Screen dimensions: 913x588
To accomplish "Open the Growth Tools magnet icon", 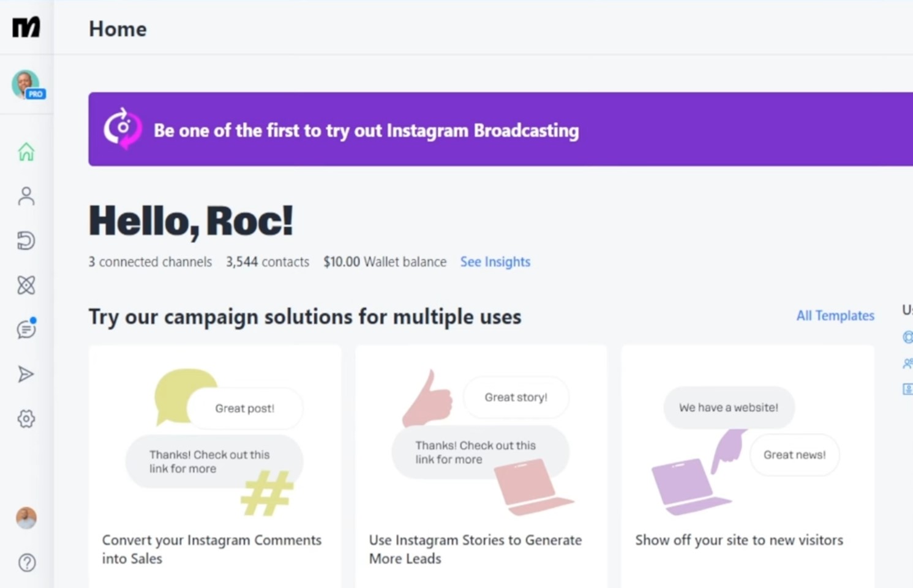I will [x=26, y=240].
